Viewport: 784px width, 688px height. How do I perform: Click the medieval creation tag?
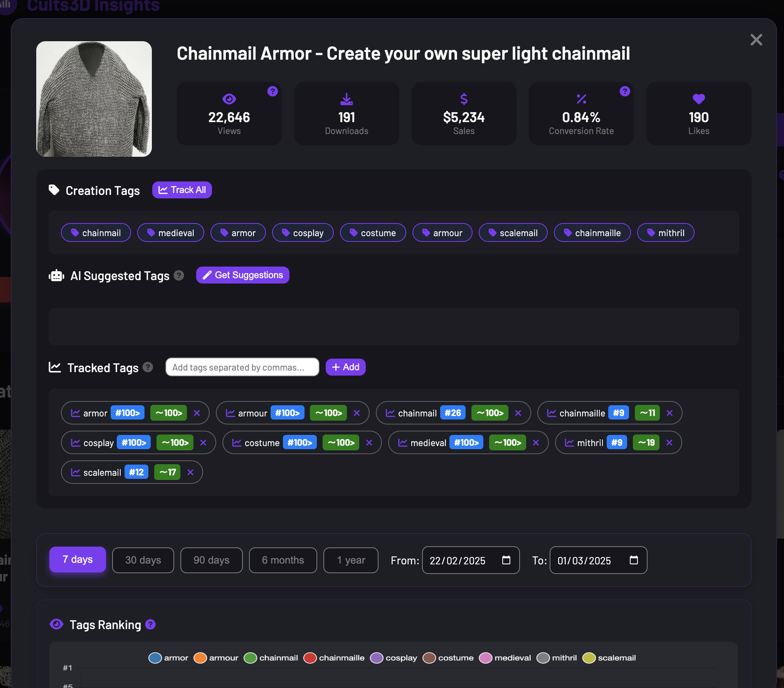click(171, 233)
